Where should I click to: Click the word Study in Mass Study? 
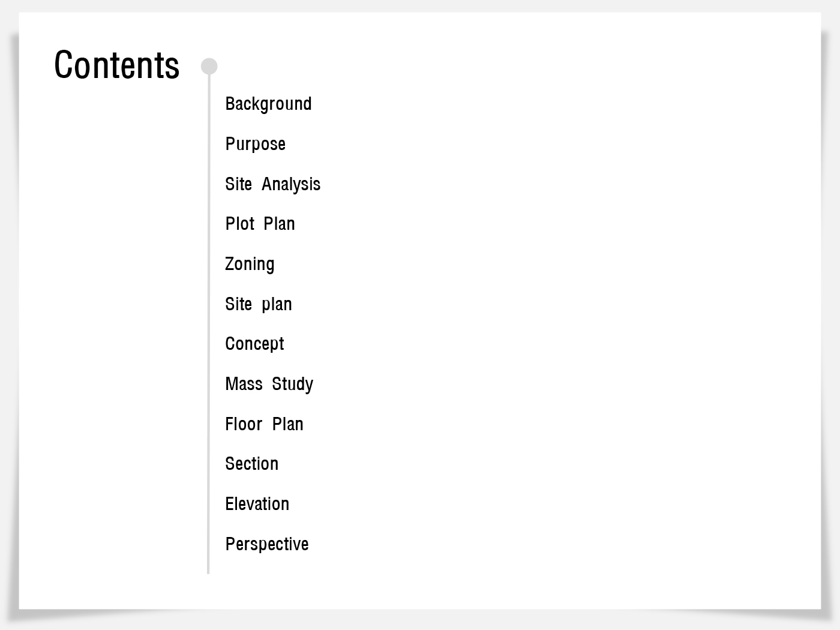[x=292, y=384]
